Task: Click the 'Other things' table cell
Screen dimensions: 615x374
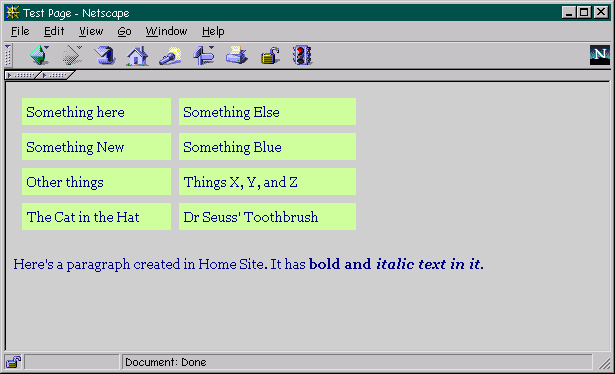Action: click(96, 182)
